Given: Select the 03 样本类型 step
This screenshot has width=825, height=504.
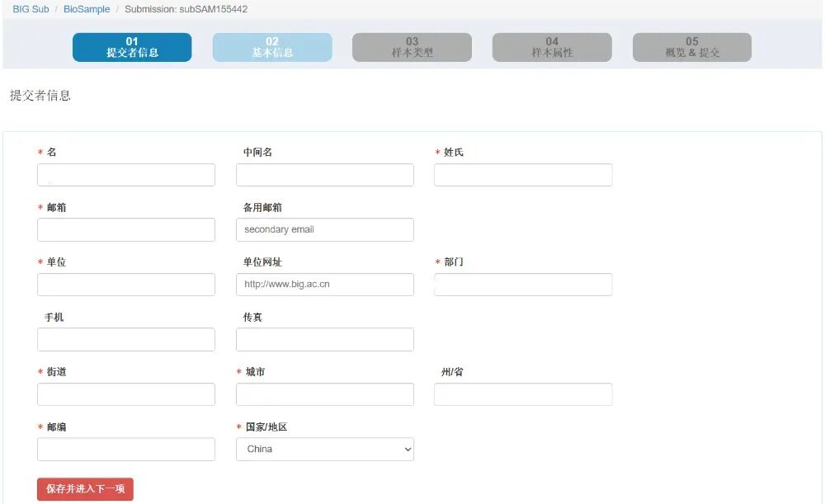Looking at the screenshot, I should pyautogui.click(x=412, y=47).
